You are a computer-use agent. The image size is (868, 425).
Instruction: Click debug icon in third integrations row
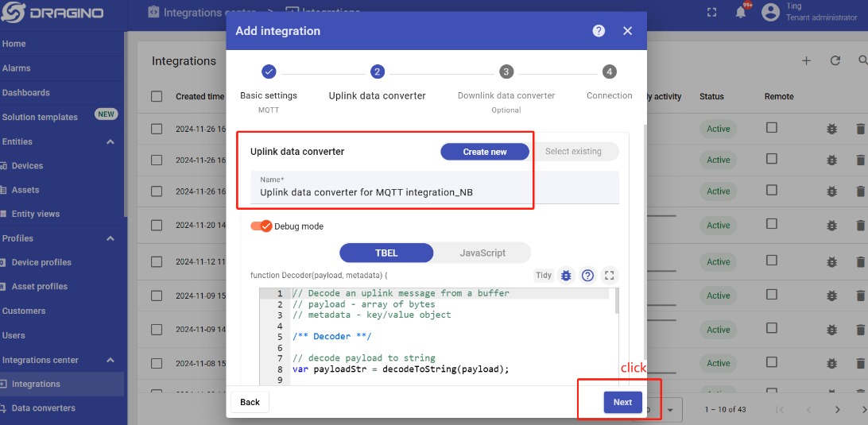831,191
